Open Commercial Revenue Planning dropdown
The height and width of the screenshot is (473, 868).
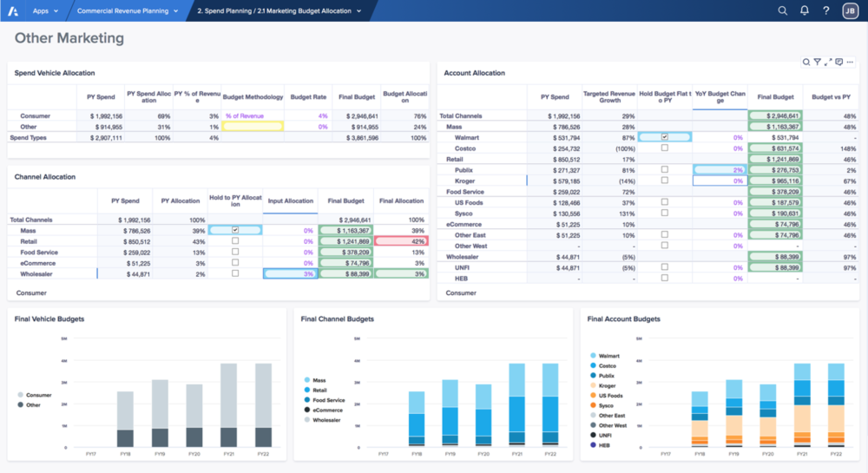tap(128, 10)
